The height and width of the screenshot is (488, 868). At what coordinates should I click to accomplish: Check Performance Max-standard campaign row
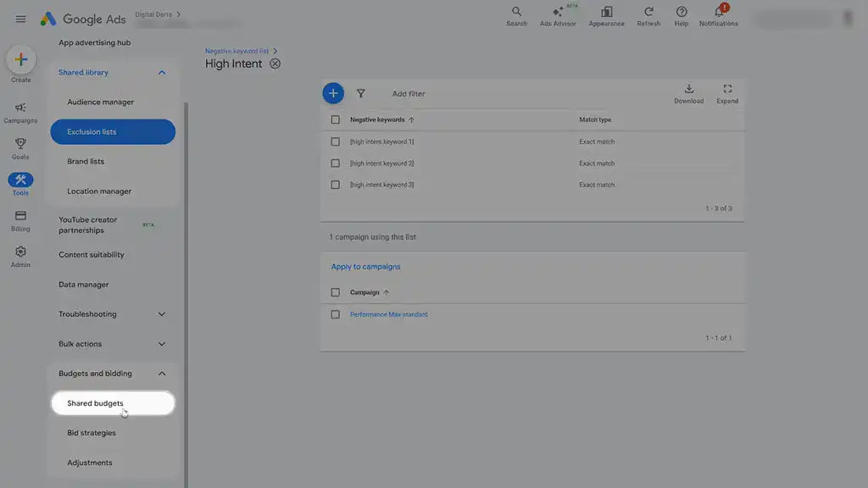(x=336, y=314)
